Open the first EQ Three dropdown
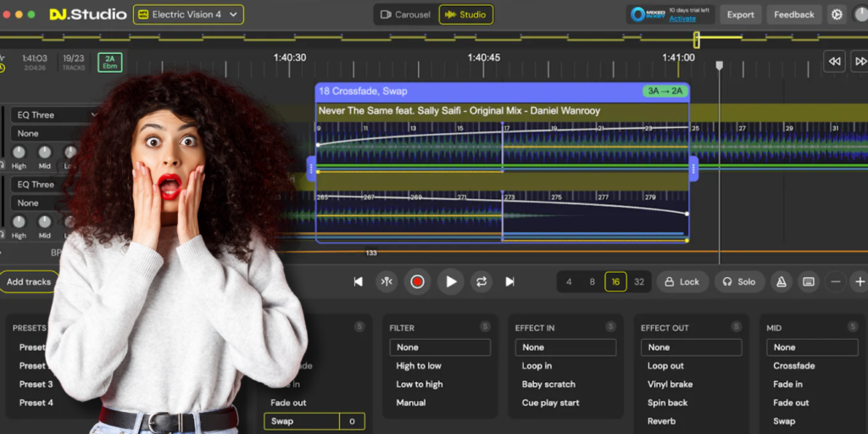 click(55, 115)
